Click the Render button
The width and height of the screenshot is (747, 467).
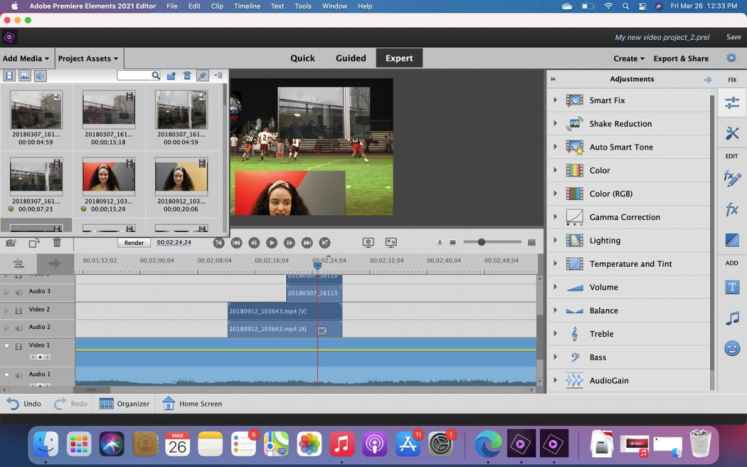(x=133, y=242)
